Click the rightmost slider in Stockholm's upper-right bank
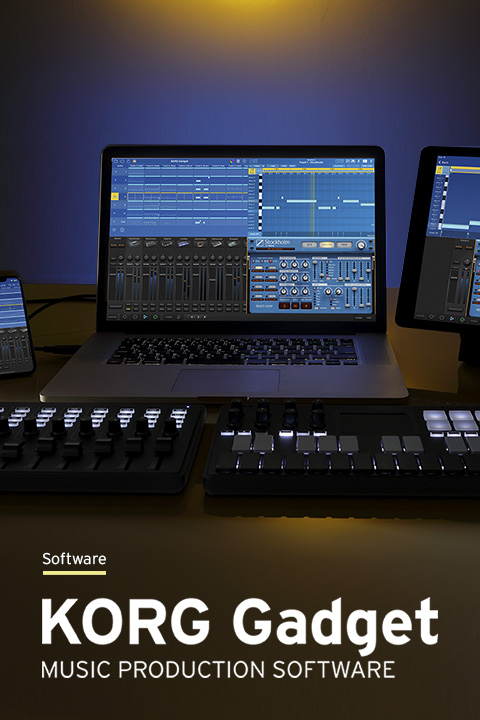480x720 pixels. tap(368, 271)
